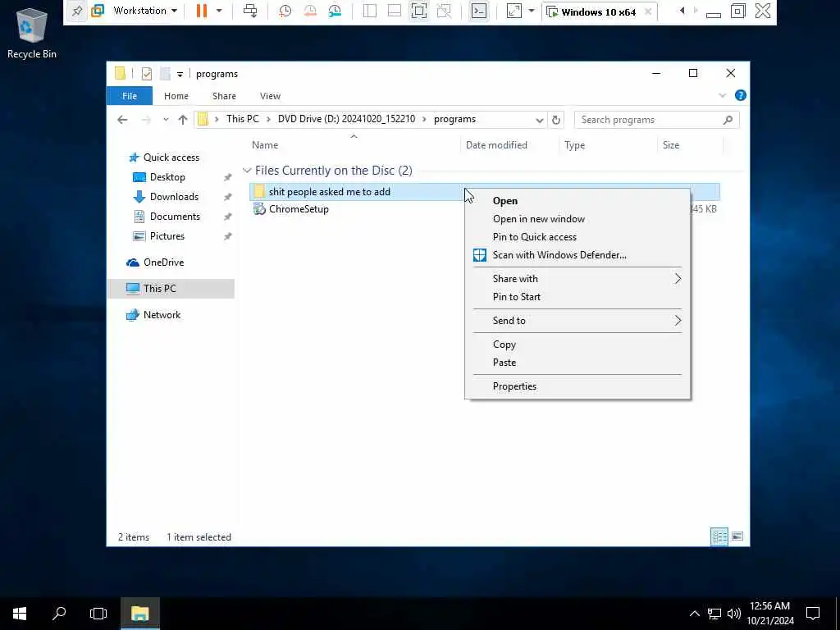Open OneDrive in the navigation pane
840x630 pixels.
(163, 262)
